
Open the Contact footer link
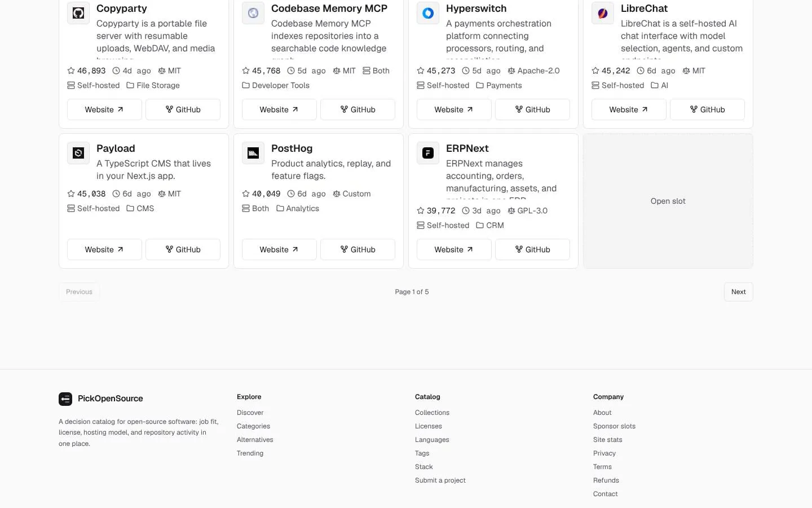click(605, 494)
